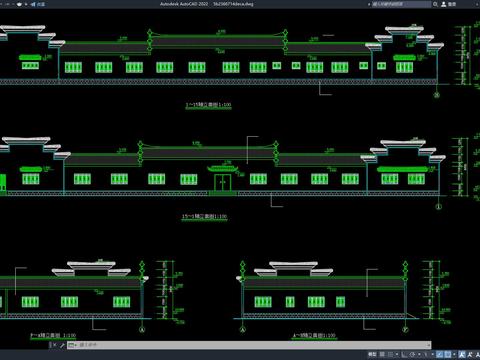Toggle the drawing grid display icon

point(382,354)
